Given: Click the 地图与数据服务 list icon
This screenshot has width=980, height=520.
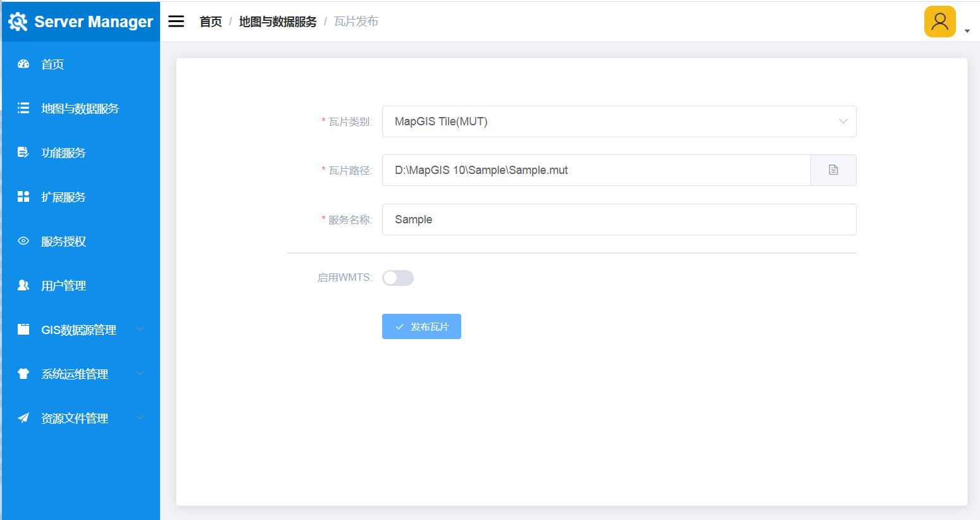Looking at the screenshot, I should tap(23, 108).
